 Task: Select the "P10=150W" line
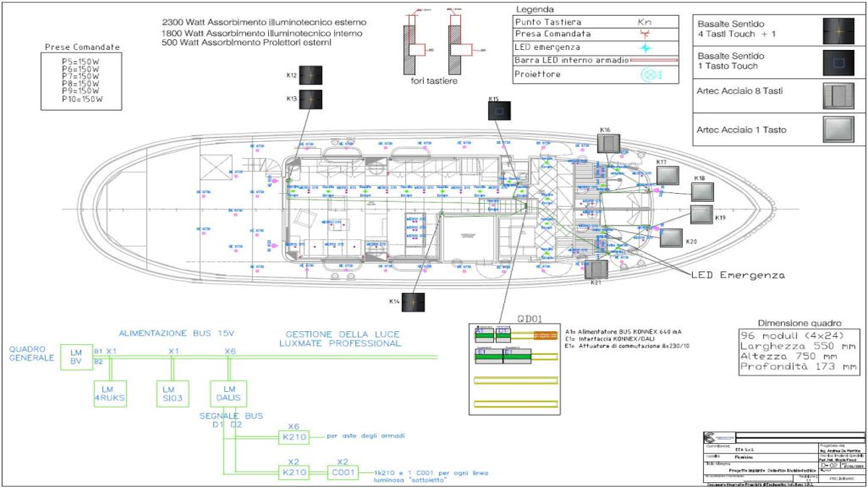[82, 99]
